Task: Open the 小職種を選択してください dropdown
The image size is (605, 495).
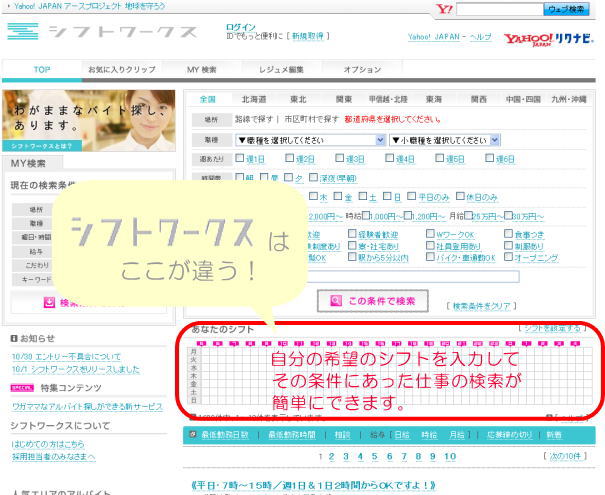Action: 444,140
